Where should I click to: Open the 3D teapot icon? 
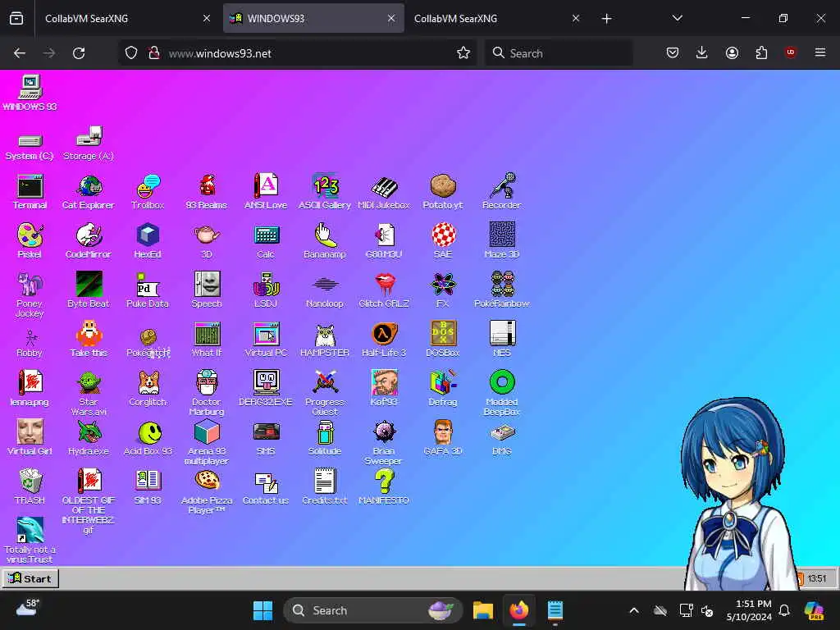click(x=207, y=240)
